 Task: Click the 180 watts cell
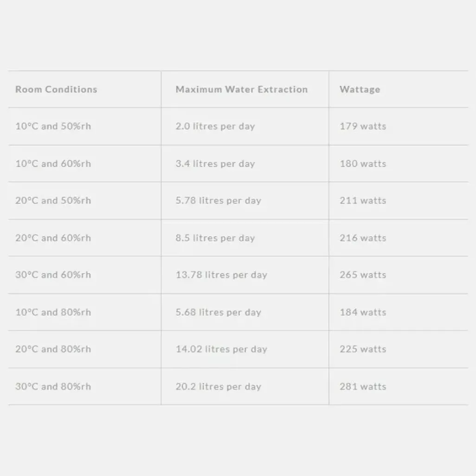(x=363, y=164)
